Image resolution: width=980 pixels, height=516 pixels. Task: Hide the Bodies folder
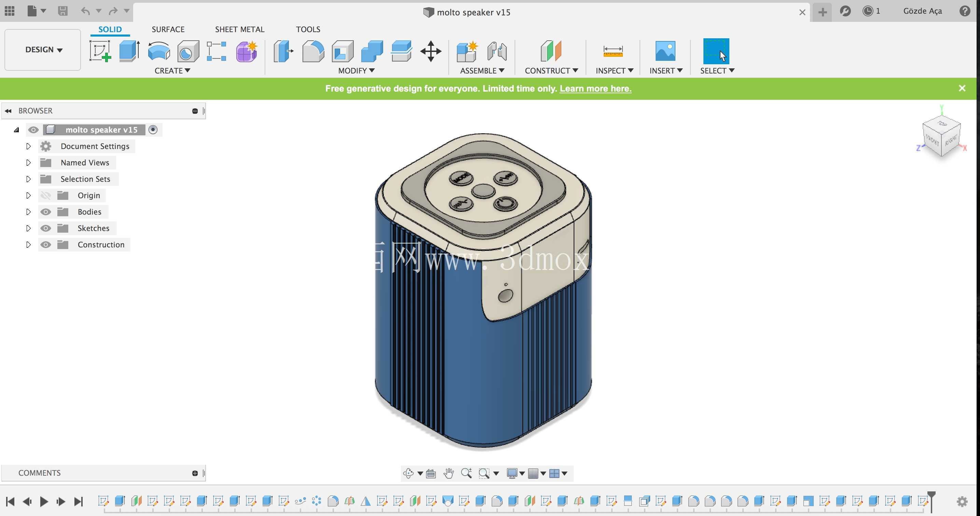pyautogui.click(x=46, y=212)
